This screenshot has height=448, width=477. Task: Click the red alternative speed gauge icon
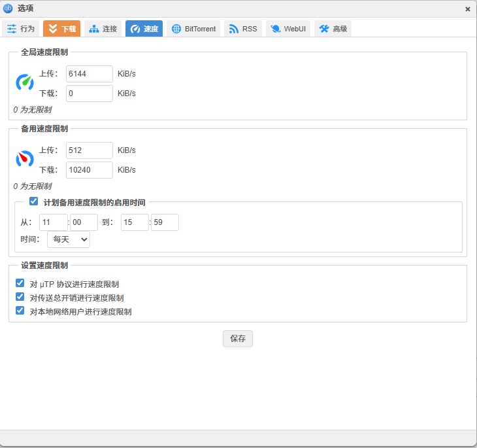click(25, 159)
